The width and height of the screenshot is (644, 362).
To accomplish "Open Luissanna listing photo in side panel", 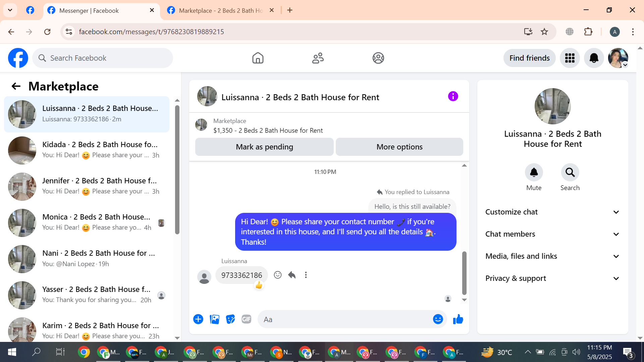I will pos(552,106).
